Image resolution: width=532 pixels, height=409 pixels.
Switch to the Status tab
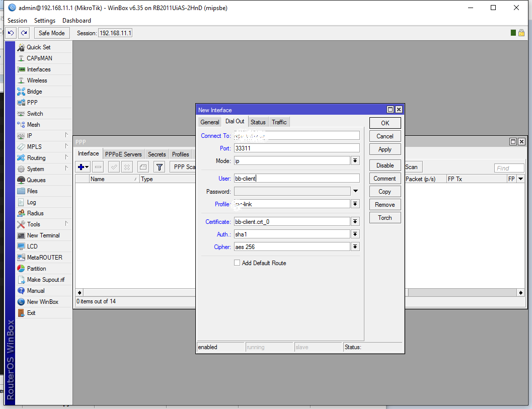[x=258, y=122]
